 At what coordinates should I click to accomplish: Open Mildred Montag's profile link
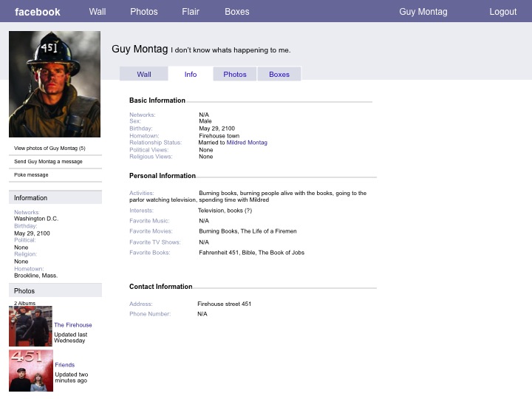click(247, 143)
